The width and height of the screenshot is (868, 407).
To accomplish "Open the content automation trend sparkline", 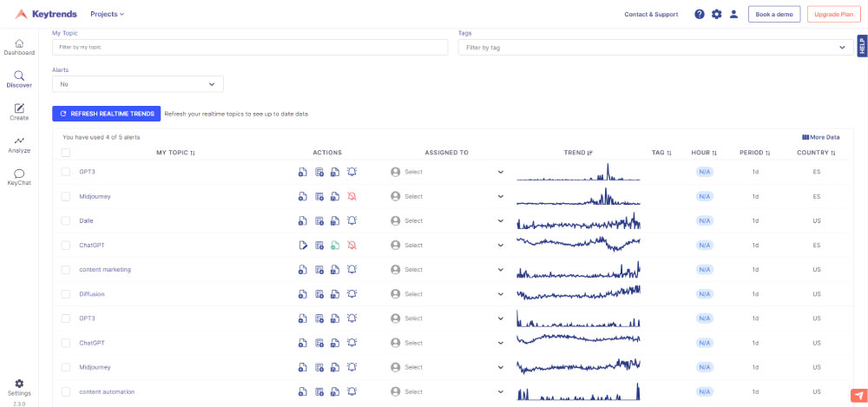I will pos(578,391).
